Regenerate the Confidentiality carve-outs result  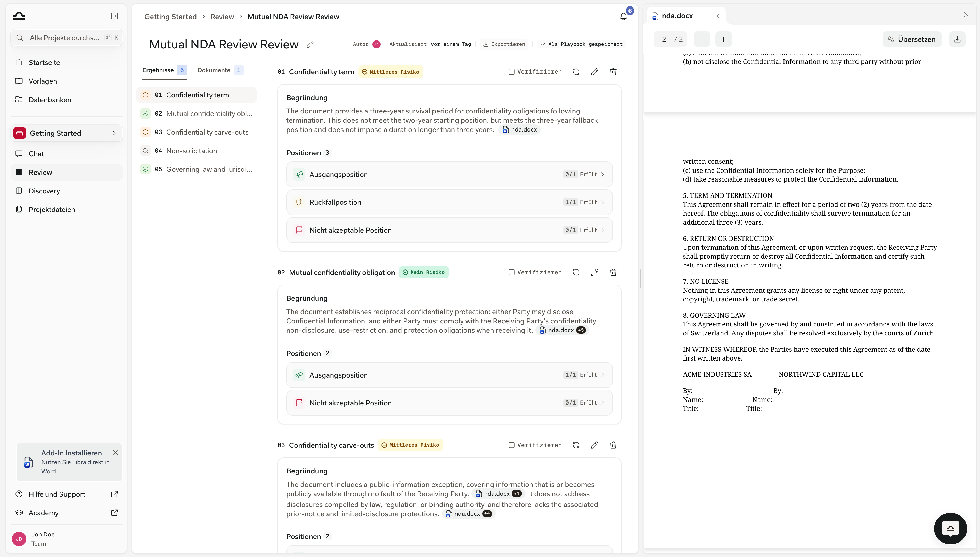(576, 445)
